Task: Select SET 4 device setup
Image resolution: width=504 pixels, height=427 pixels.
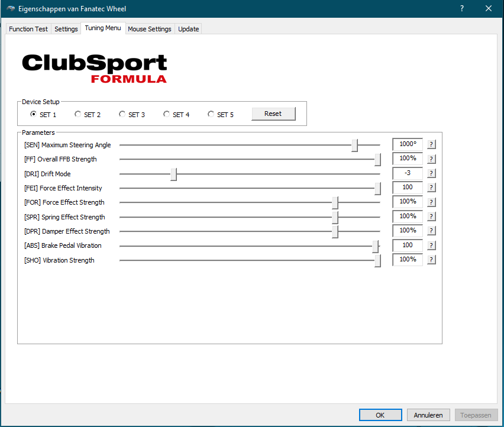Action: [x=176, y=114]
